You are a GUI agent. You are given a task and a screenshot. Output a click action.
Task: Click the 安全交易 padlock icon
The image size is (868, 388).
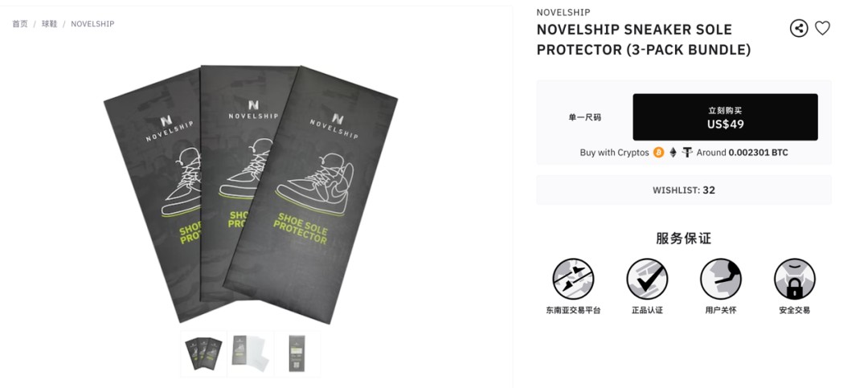[794, 279]
